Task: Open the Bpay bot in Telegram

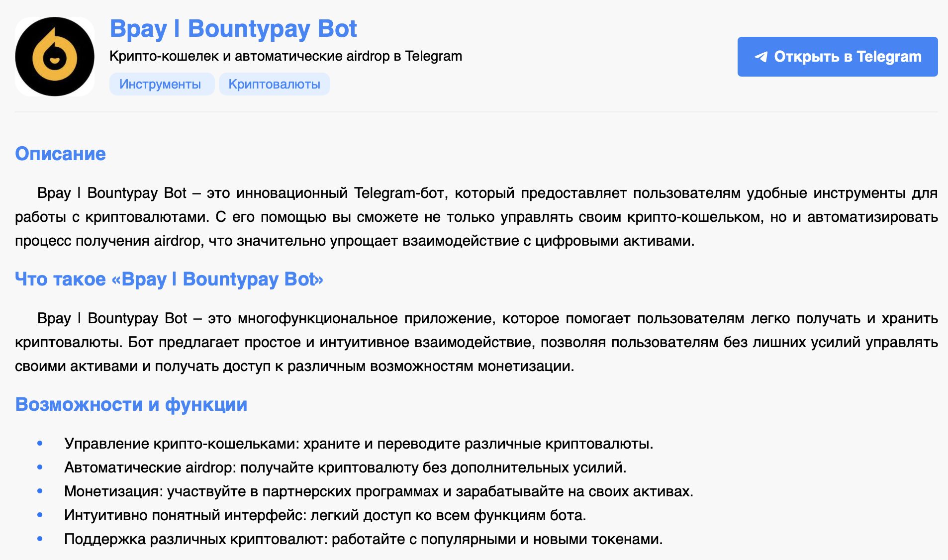Action: coord(838,57)
